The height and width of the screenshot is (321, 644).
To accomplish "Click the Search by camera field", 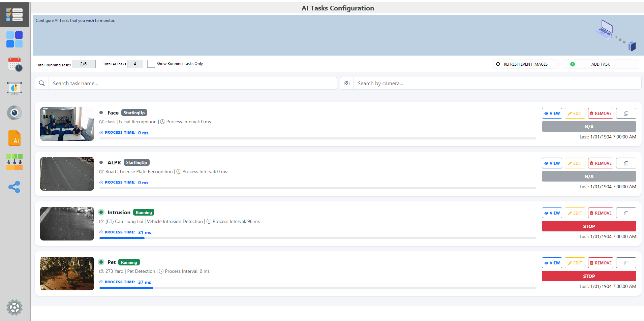I will pyautogui.click(x=497, y=84).
